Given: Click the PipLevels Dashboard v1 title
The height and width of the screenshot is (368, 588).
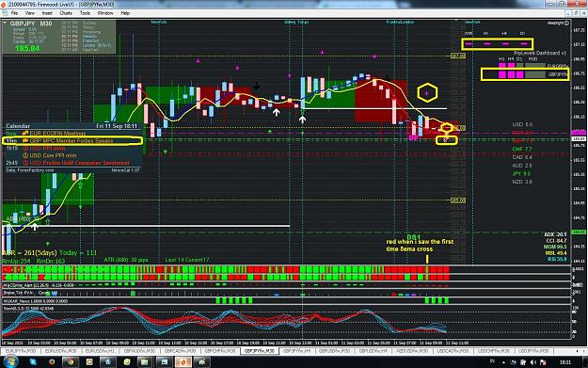Looking at the screenshot, I should 540,53.
